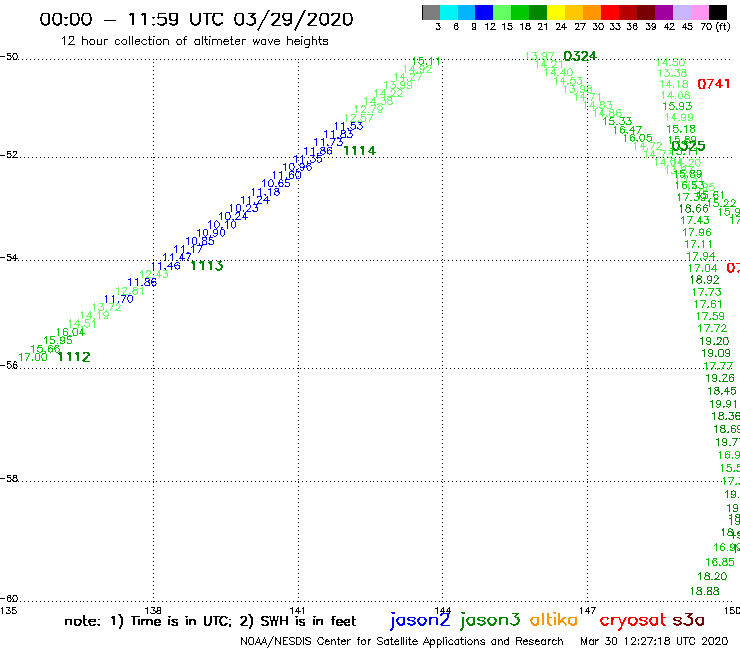740x650 pixels.
Task: Select the 147 longitude axis label
Action: click(x=587, y=610)
